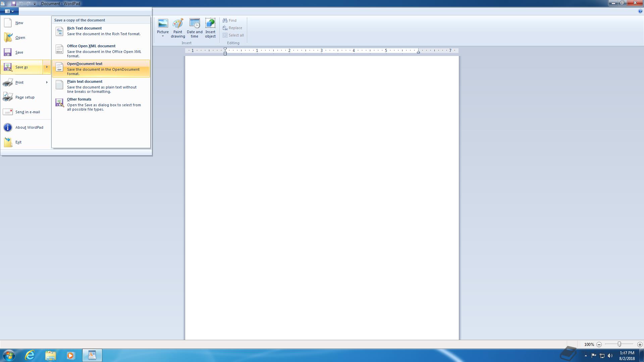
Task: Show hidden tray icons arrow
Action: click(586, 356)
